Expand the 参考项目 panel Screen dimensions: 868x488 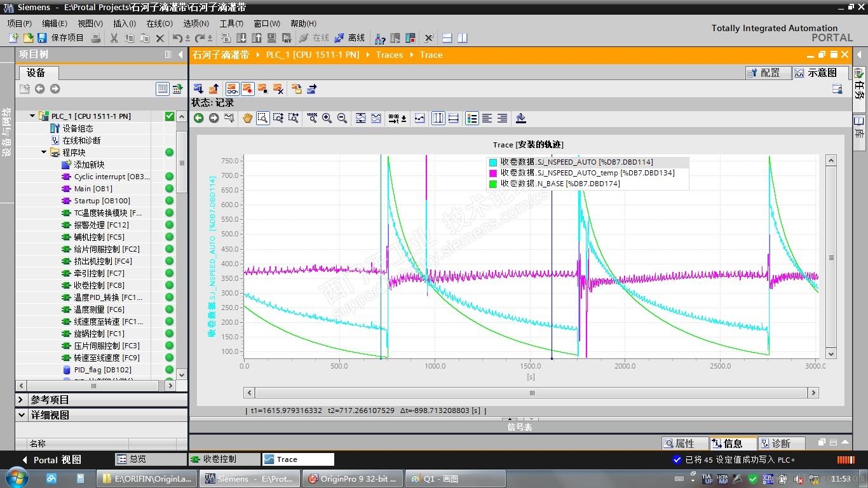(x=20, y=400)
